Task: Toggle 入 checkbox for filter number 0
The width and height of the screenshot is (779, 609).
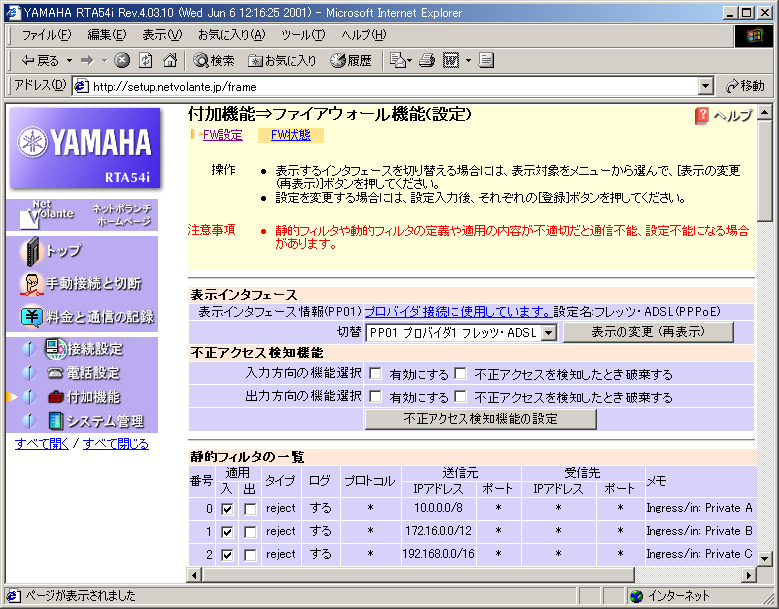Action: pos(227,508)
